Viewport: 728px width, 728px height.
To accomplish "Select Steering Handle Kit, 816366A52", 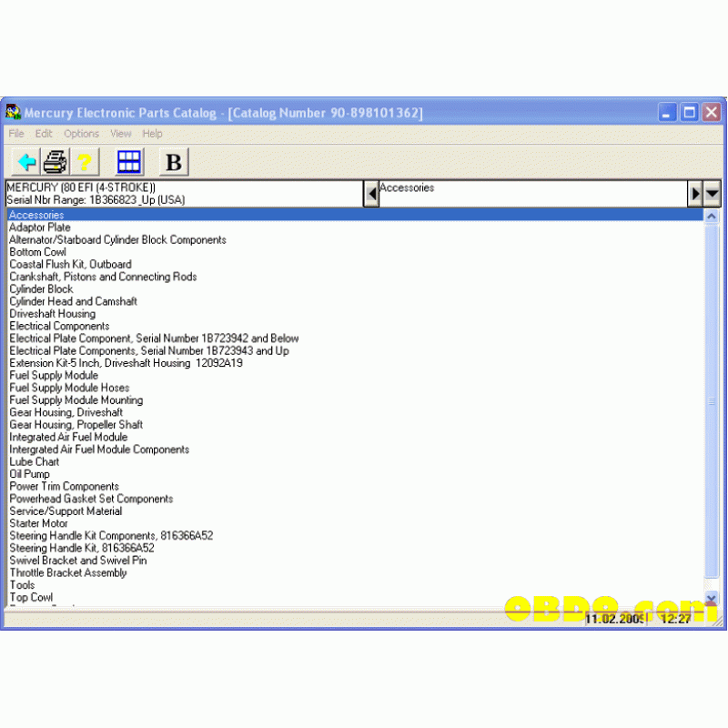I will coord(82,548).
